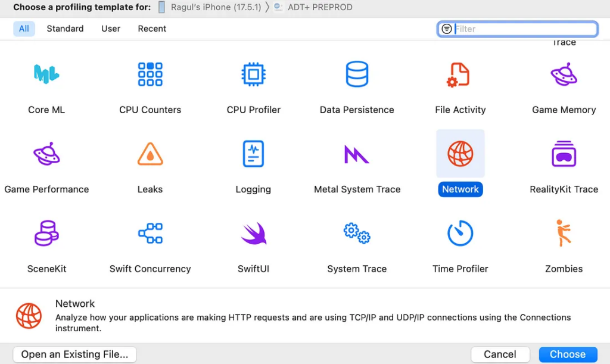Click the Network description heading
This screenshot has width=610, height=364.
coord(75,303)
